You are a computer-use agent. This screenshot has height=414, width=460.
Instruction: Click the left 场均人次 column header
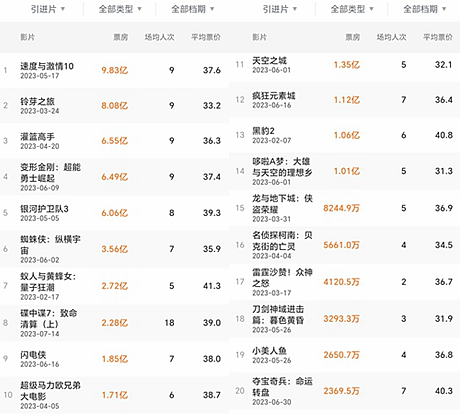[x=159, y=37]
